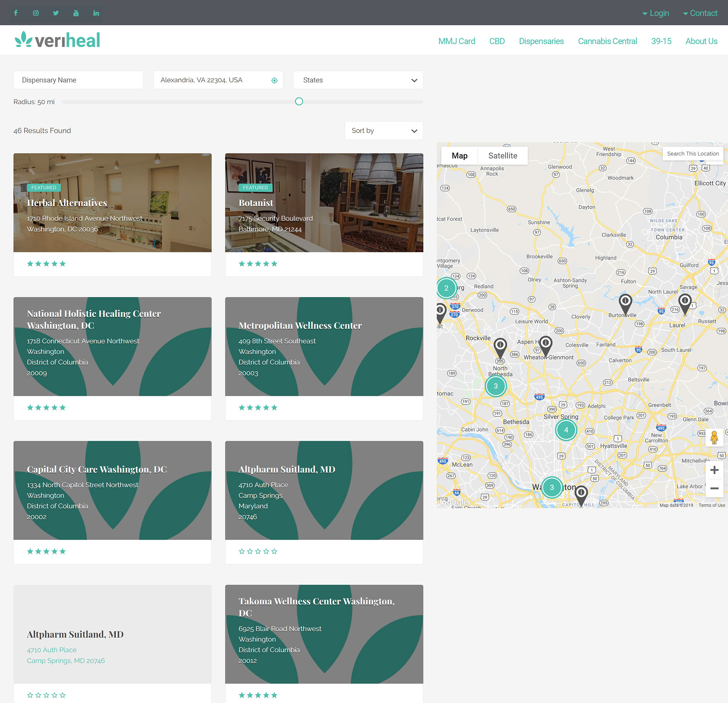Screen dimensions: 728x703
Task: Open the Facebook social link
Action: (x=16, y=13)
